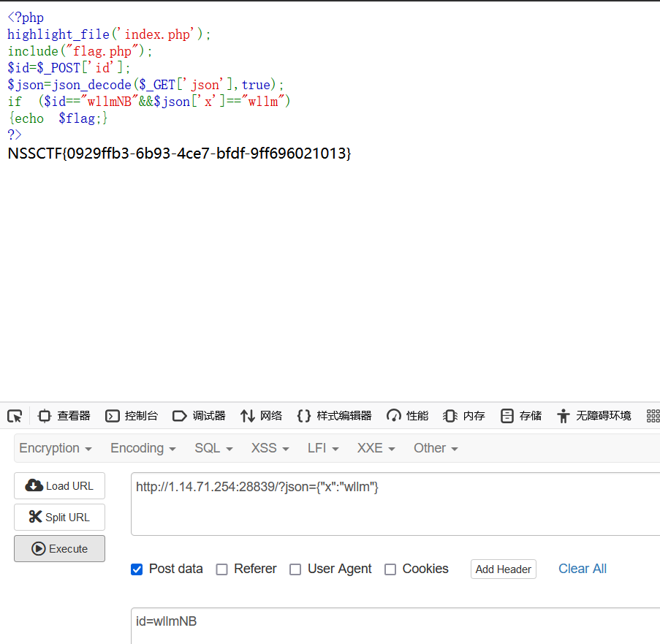Screen dimensions: 660x644
Task: Click the json_decode code line
Action: tap(145, 85)
